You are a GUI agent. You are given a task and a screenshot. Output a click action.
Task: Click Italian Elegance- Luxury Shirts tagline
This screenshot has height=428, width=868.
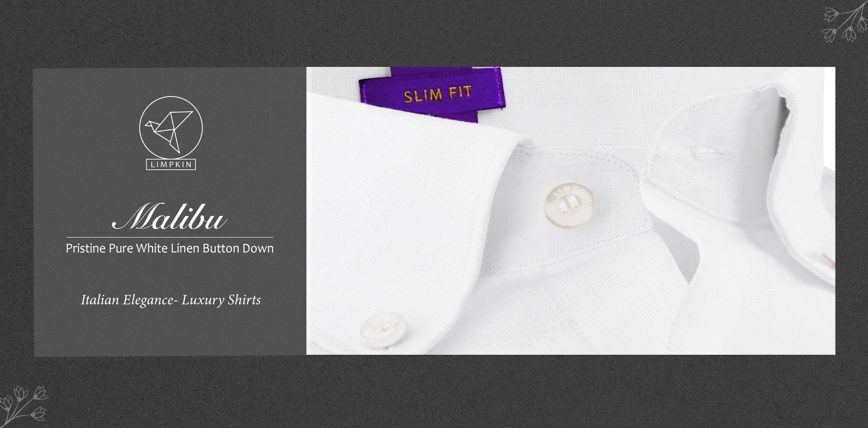171,300
